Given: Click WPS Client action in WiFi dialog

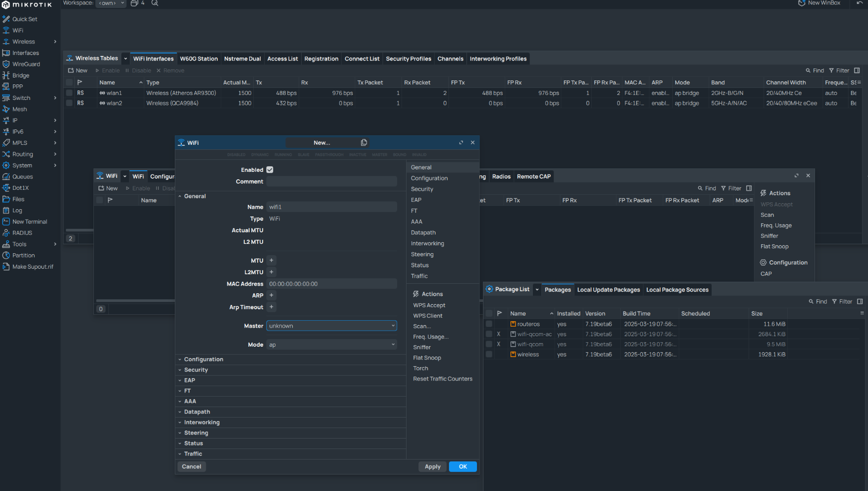Looking at the screenshot, I should pyautogui.click(x=428, y=316).
